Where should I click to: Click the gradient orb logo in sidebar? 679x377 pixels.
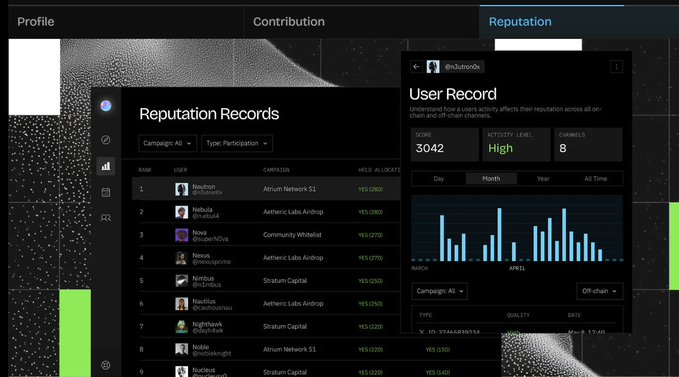click(x=106, y=106)
